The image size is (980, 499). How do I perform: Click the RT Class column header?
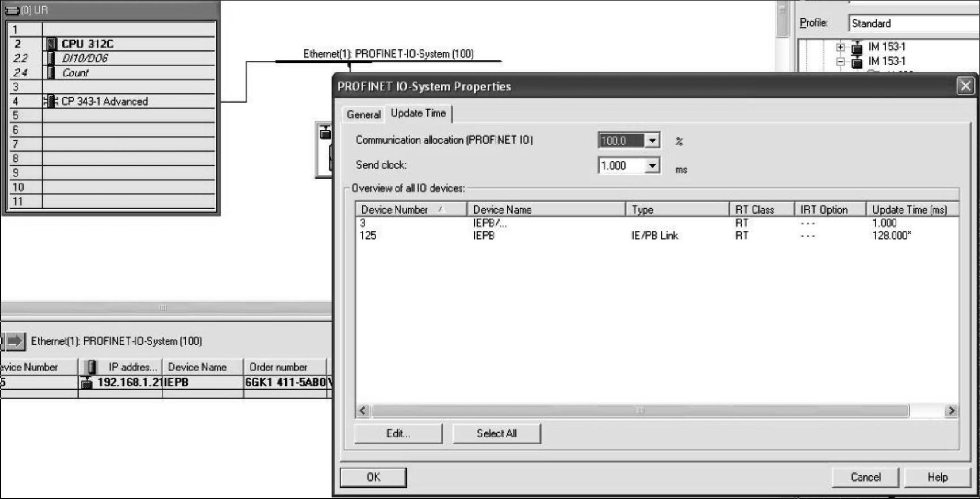pyautogui.click(x=762, y=210)
